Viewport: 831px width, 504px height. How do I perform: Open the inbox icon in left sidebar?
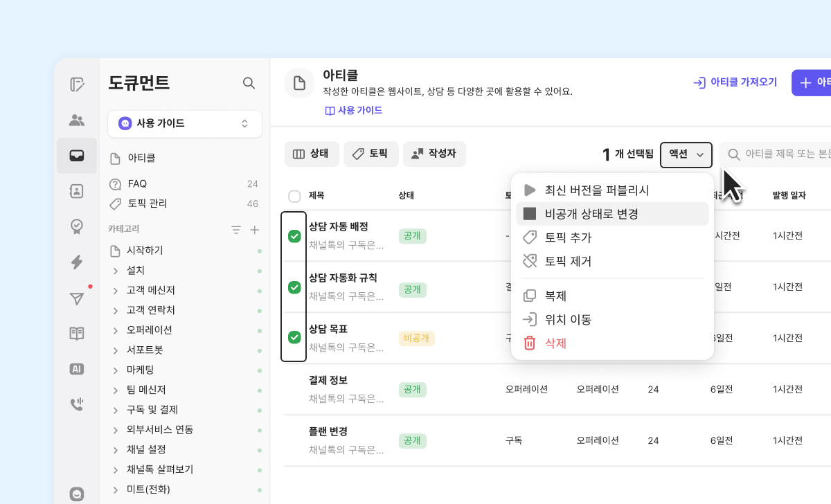(77, 156)
